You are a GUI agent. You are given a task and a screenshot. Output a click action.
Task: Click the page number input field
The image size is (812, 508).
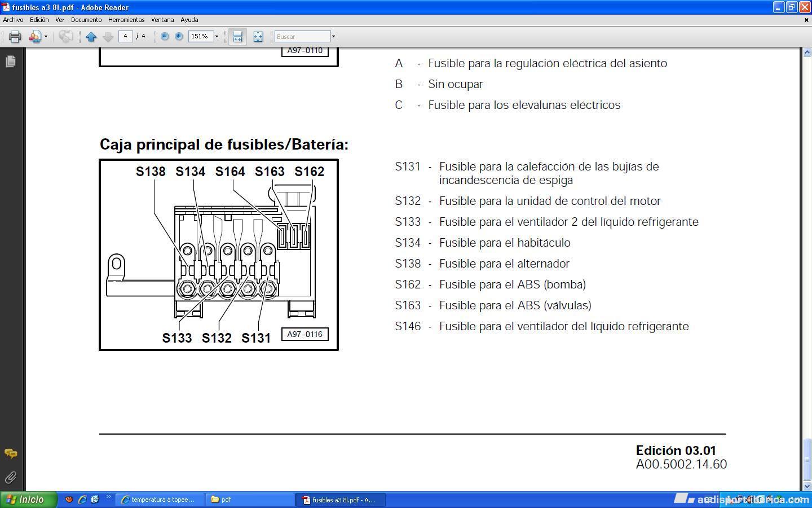click(125, 36)
